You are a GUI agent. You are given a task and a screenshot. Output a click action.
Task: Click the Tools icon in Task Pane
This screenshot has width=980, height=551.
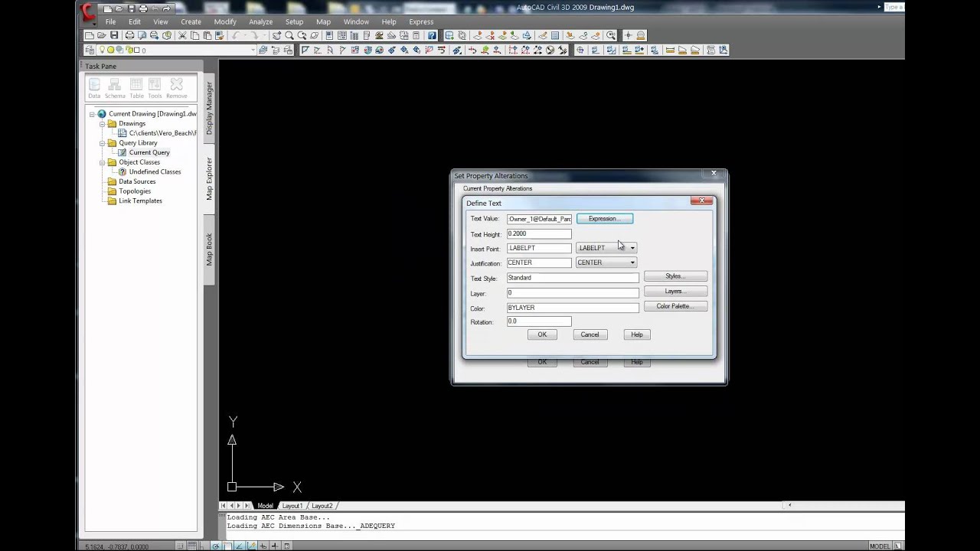click(155, 88)
